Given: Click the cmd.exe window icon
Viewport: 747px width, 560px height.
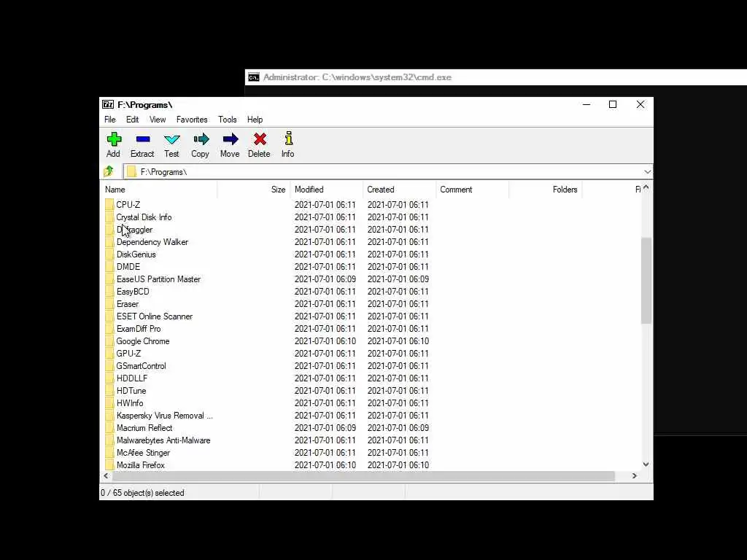Looking at the screenshot, I should tap(254, 77).
